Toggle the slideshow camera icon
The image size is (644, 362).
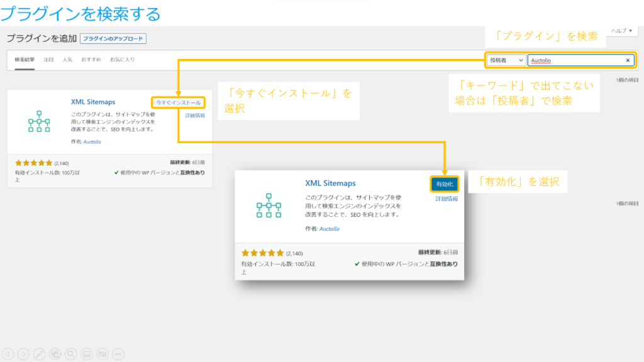click(103, 354)
